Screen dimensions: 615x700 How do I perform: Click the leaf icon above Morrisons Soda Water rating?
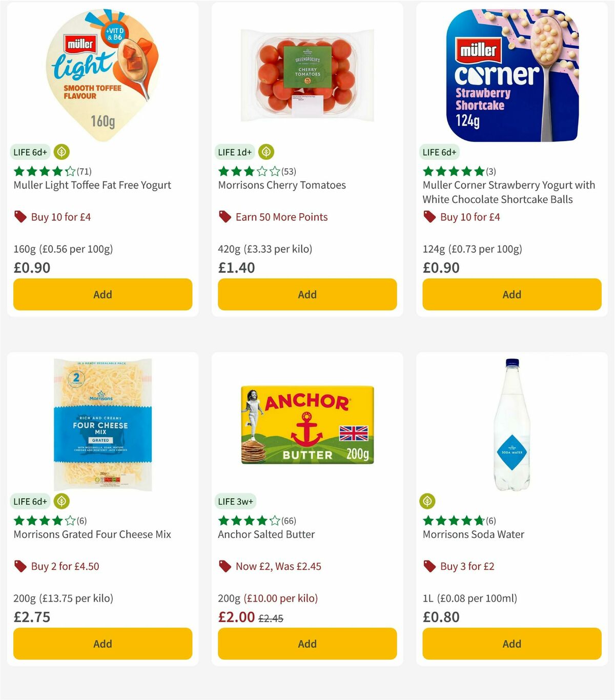click(x=428, y=501)
